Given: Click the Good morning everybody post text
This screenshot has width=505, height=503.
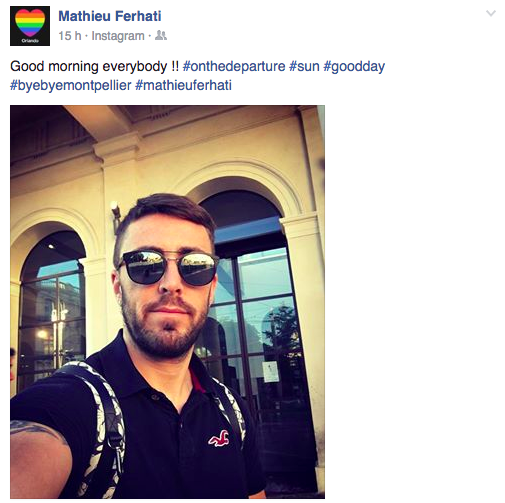Looking at the screenshot, I should [x=94, y=66].
